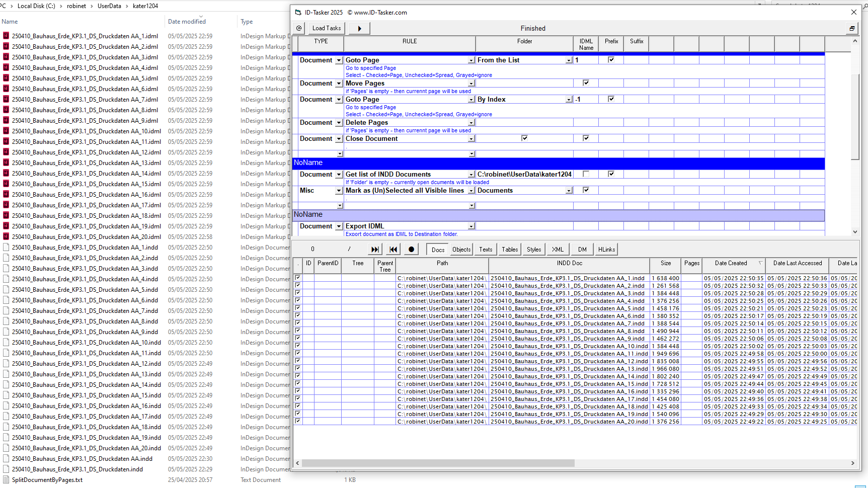
Task: Click the Run tasks play arrow icon
Action: click(359, 28)
